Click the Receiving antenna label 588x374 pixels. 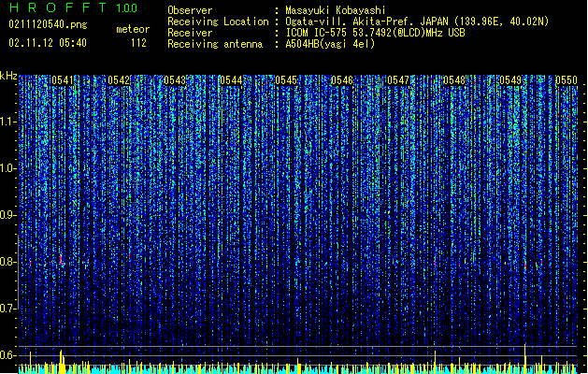(215, 44)
